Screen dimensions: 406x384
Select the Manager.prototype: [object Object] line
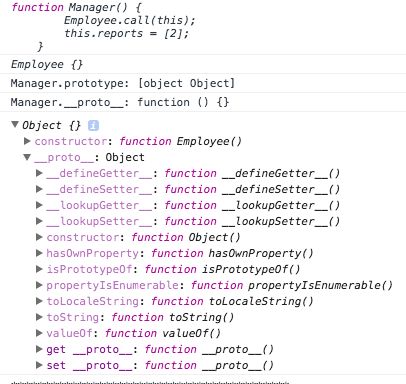pyautogui.click(x=203, y=83)
